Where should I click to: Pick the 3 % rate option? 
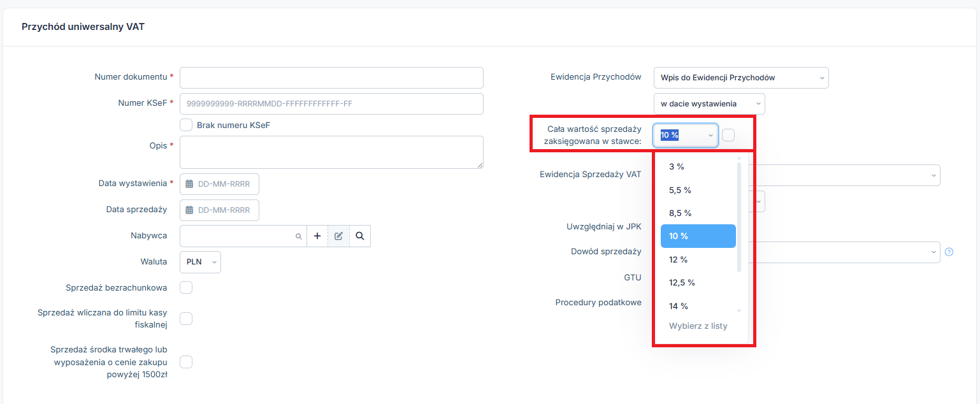click(698, 166)
